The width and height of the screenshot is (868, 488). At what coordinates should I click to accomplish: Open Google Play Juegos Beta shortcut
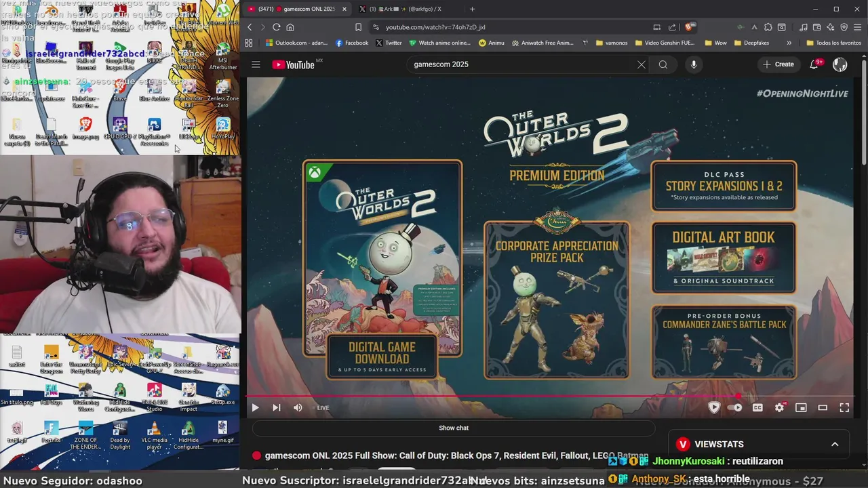(120, 57)
